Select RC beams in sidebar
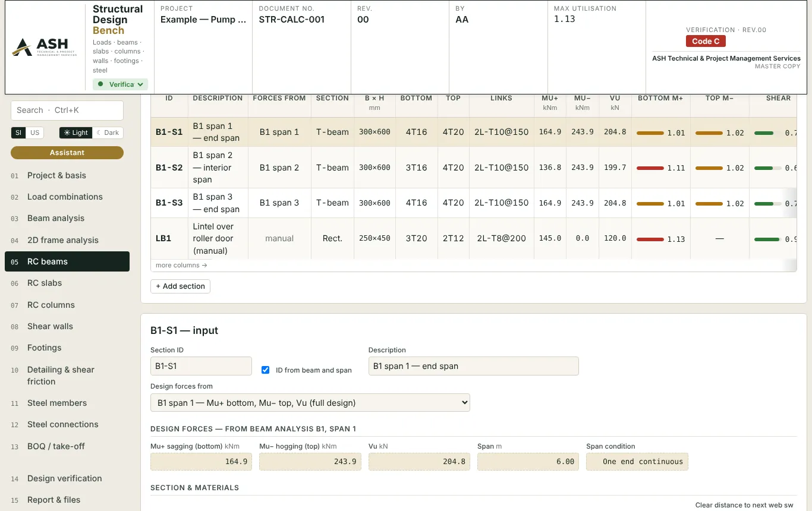 [x=67, y=261]
